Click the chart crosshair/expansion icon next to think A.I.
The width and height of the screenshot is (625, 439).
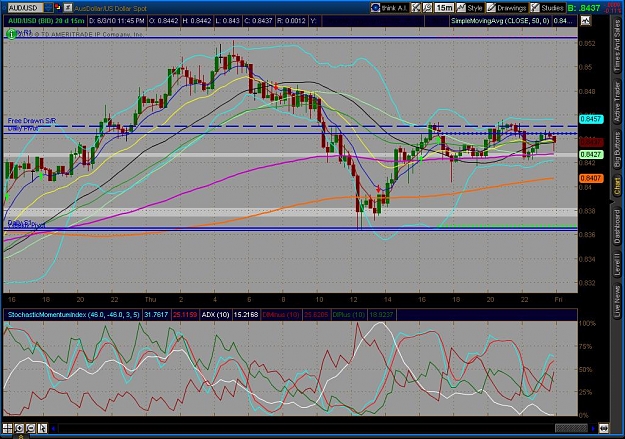(416, 8)
